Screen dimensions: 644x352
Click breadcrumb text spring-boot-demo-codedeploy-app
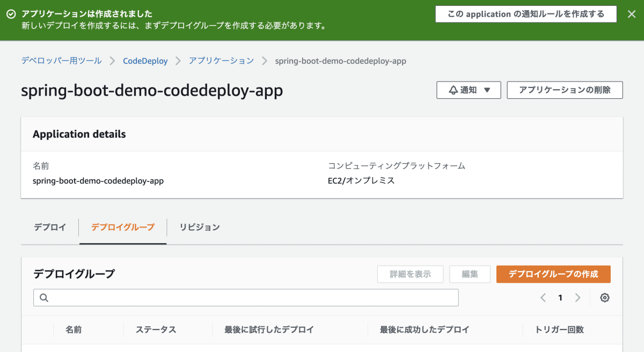pyautogui.click(x=341, y=61)
